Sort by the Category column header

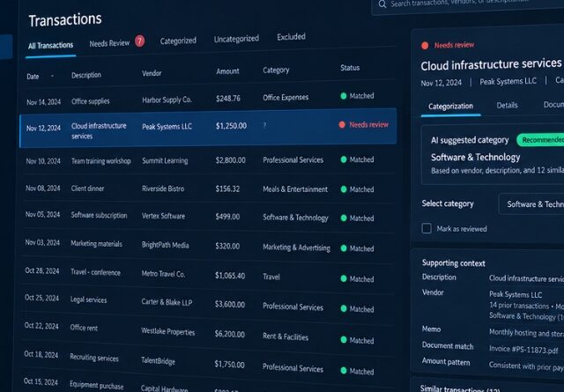276,70
